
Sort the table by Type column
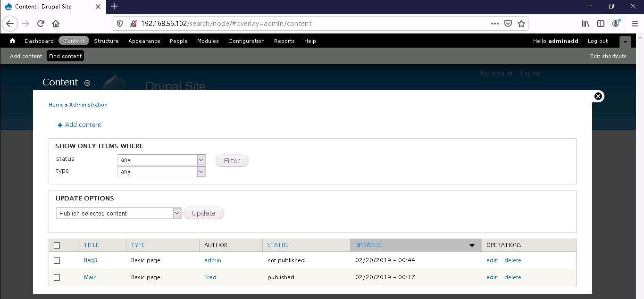pos(138,245)
